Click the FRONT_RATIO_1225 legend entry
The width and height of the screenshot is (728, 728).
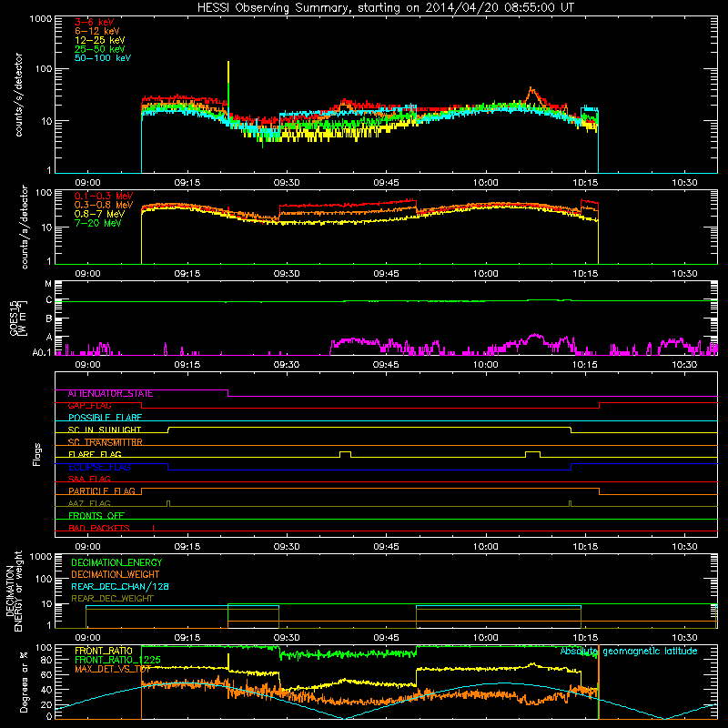click(x=118, y=660)
